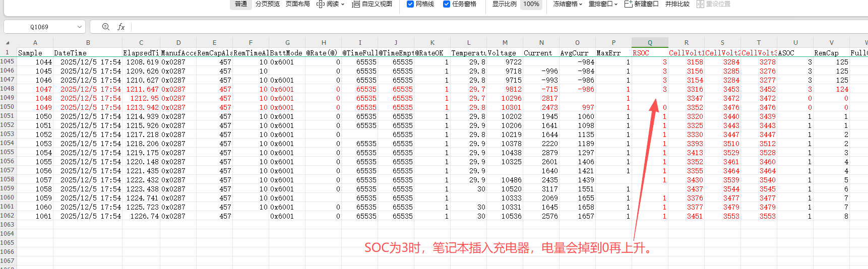Select row 1062 header
The image size is (868, 269).
point(8,216)
